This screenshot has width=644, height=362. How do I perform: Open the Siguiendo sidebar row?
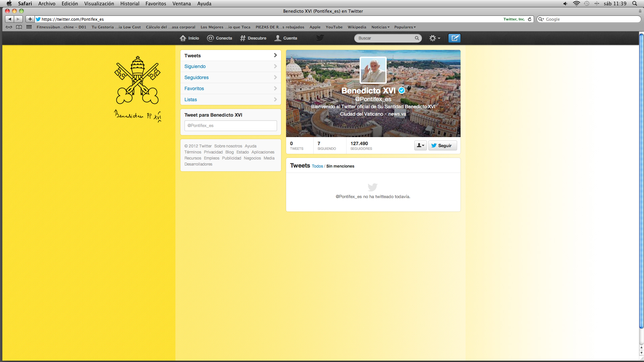(230, 66)
